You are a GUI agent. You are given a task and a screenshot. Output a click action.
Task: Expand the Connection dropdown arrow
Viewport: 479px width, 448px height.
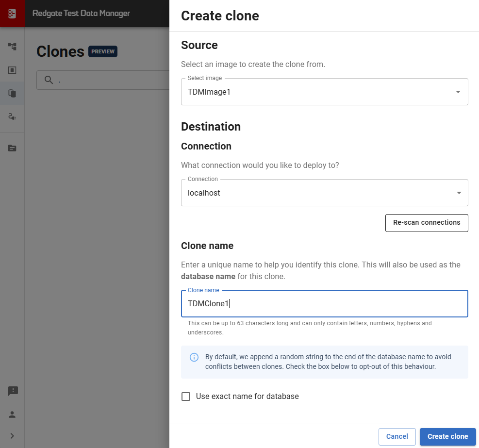click(x=458, y=193)
